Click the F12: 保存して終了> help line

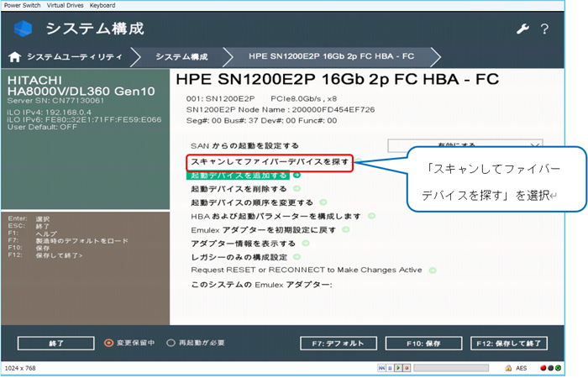(x=45, y=255)
